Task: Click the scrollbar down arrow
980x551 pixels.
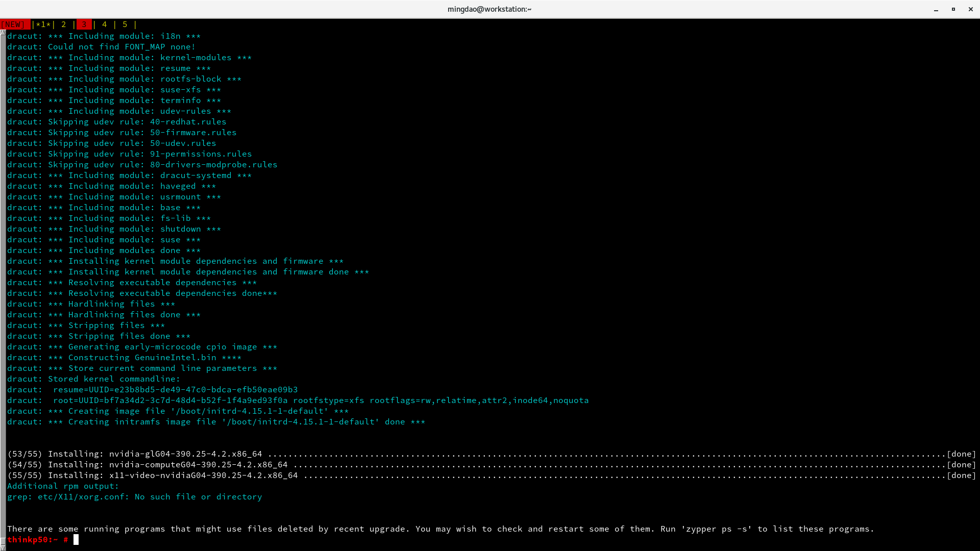Action: point(3,548)
